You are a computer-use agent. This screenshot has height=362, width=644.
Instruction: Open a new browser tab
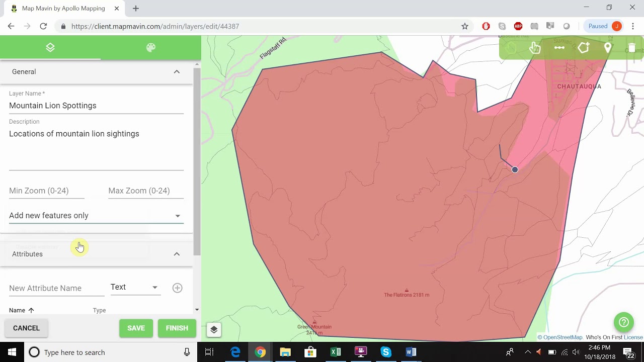136,8
